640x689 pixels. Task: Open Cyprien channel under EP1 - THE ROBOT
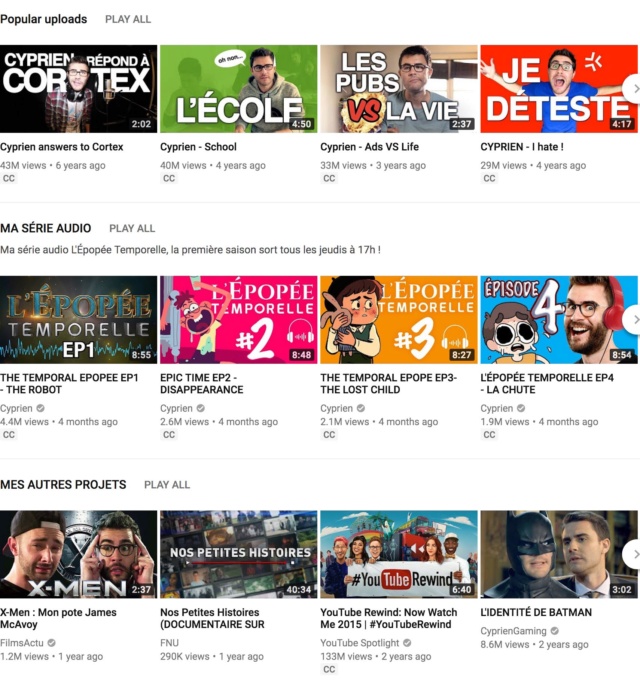(16, 408)
